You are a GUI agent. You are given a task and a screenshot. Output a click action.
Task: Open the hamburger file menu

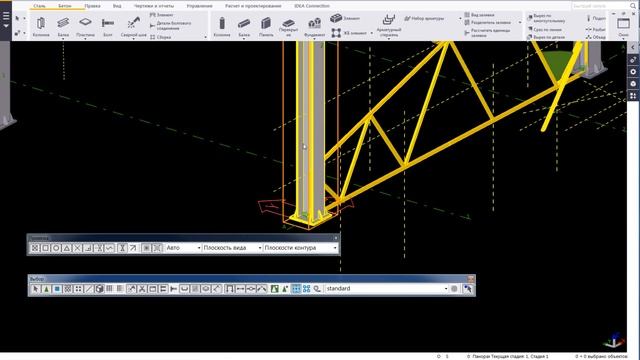6,19
